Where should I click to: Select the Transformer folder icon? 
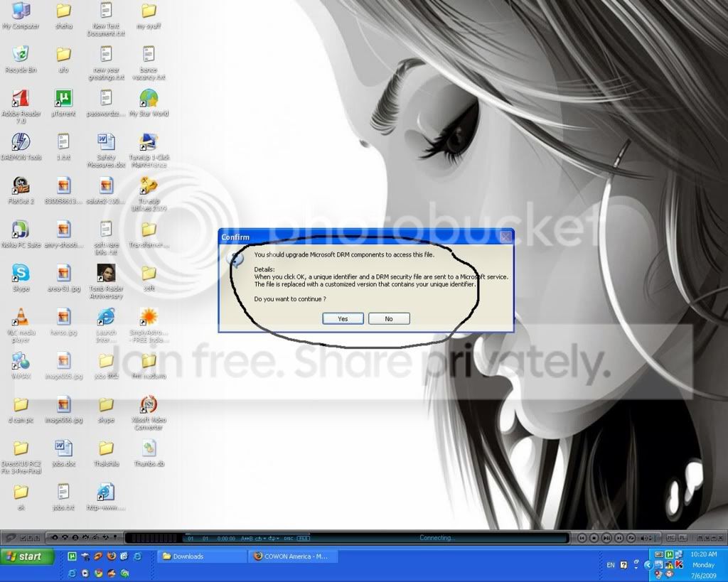tap(149, 235)
